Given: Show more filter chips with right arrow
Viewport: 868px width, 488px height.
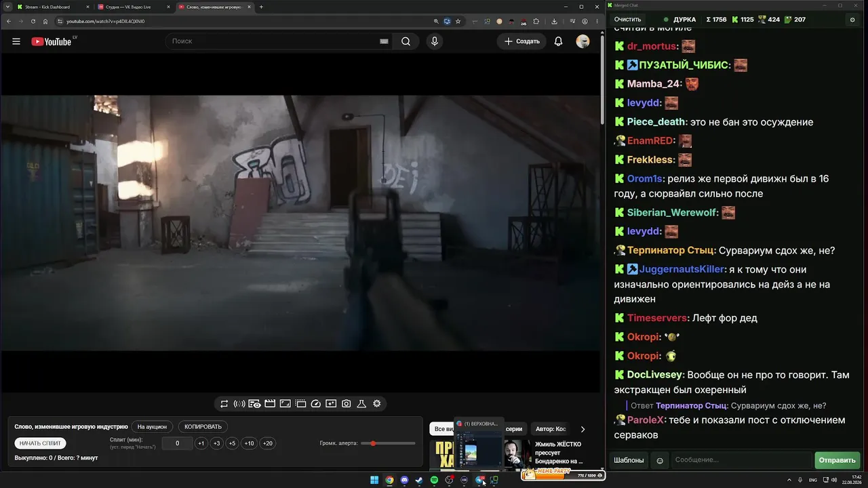Looking at the screenshot, I should pyautogui.click(x=583, y=429).
